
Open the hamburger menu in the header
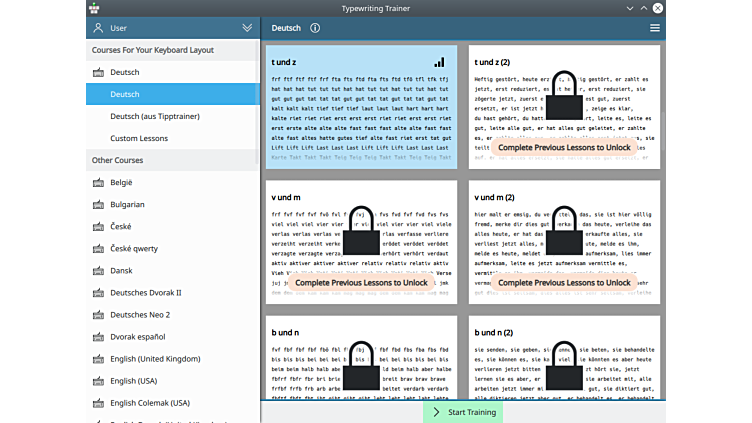click(x=655, y=28)
